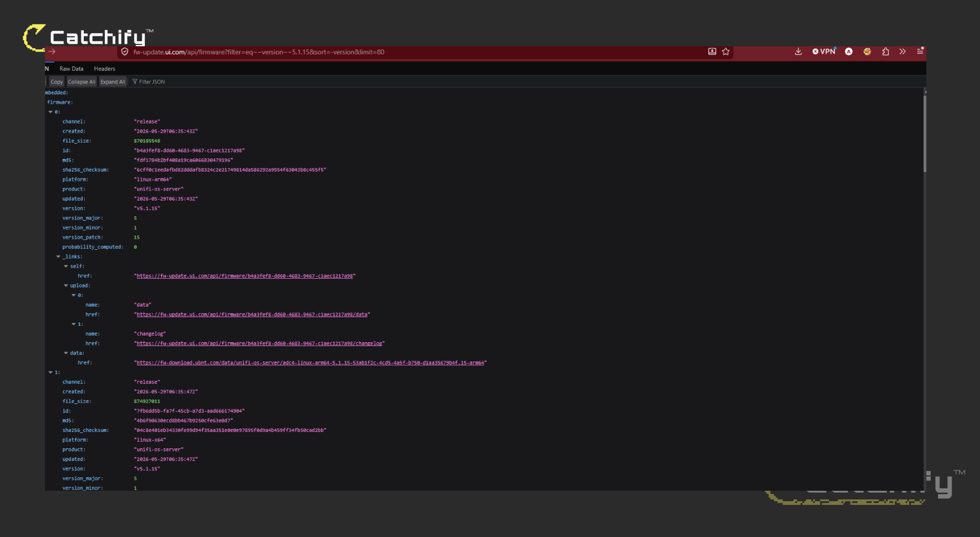Select the "linux-x64" platform value
Image resolution: width=980 pixels, height=537 pixels.
(150, 440)
